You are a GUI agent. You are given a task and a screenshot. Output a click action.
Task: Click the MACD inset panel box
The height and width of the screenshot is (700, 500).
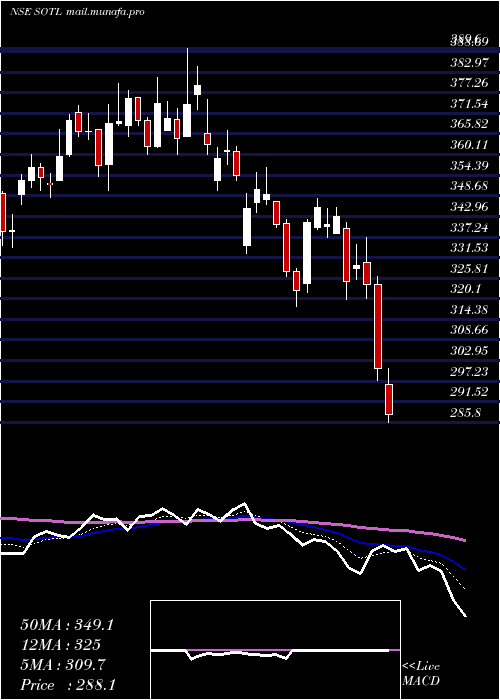(275, 650)
